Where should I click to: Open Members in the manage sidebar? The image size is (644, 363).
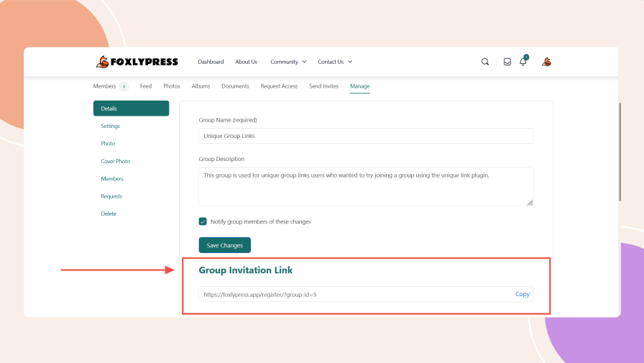[112, 179]
